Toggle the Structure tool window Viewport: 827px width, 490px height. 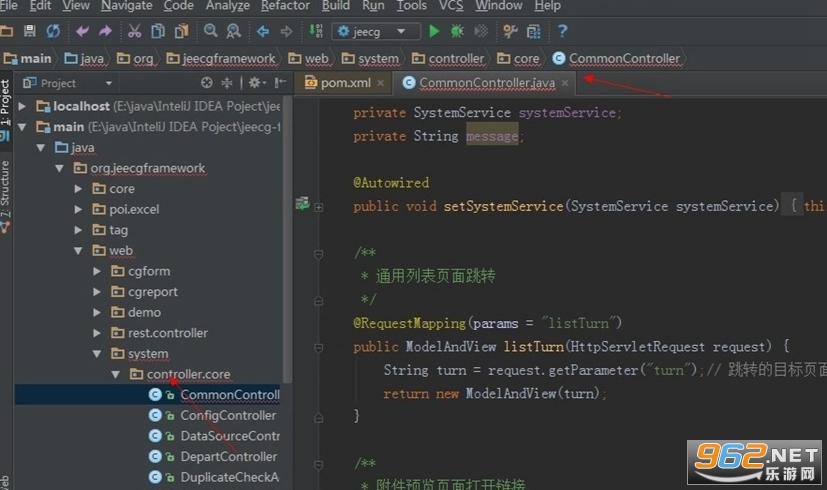coord(5,195)
